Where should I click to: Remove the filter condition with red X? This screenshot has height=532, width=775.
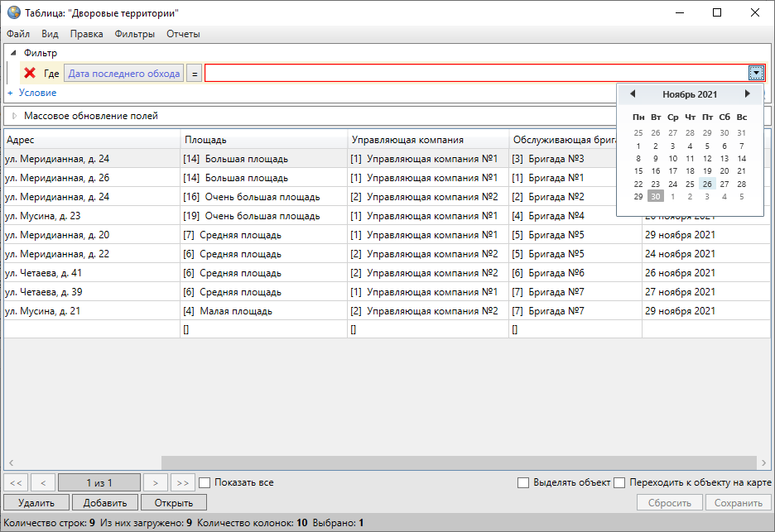(x=30, y=74)
